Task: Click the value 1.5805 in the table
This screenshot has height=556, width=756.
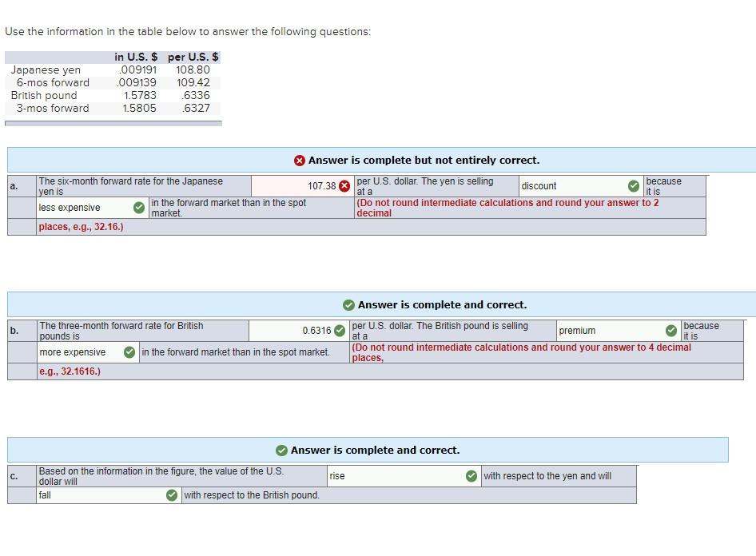Action: point(139,109)
